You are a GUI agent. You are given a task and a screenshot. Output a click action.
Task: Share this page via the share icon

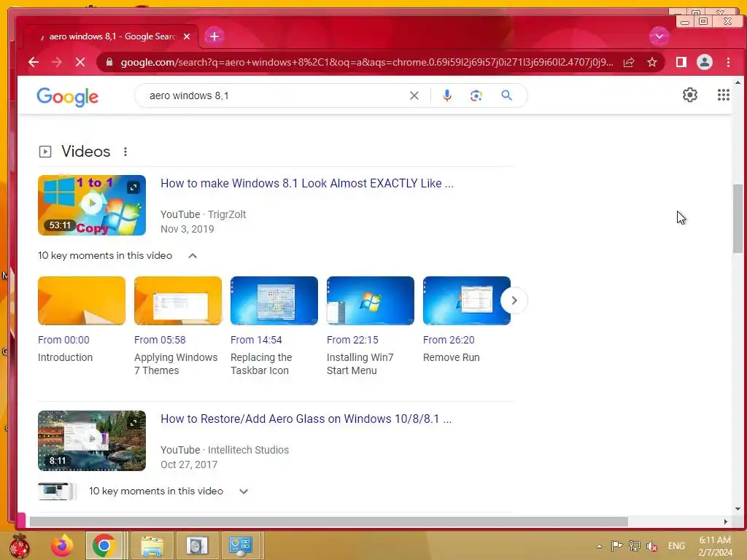coord(629,63)
